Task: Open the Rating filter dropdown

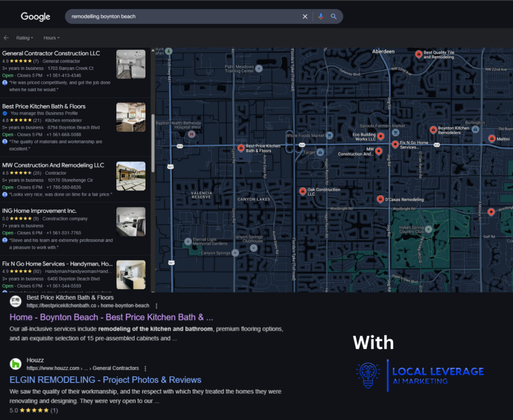Action: [x=25, y=38]
